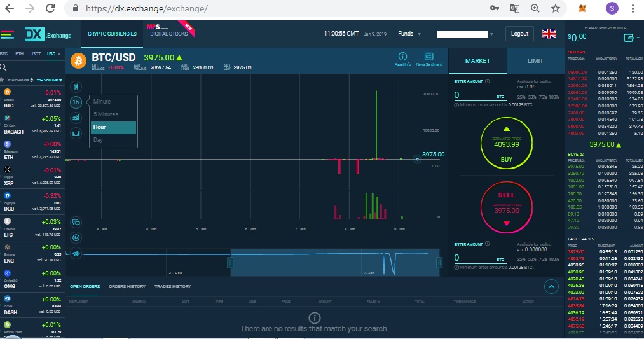Click the browser translate page icon

point(514,8)
